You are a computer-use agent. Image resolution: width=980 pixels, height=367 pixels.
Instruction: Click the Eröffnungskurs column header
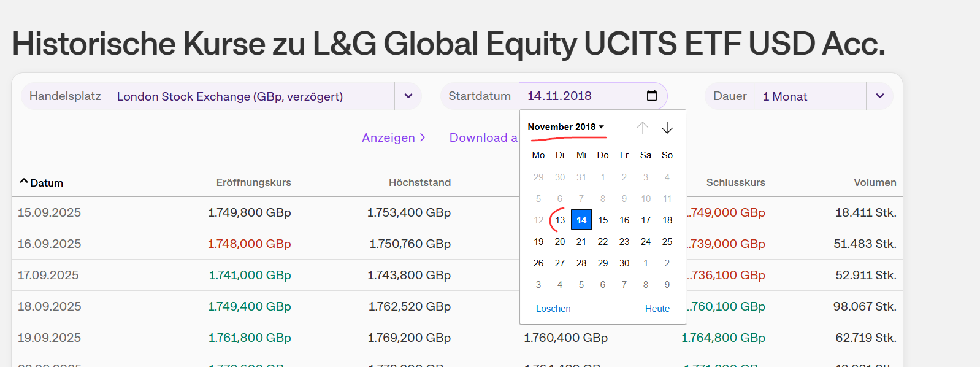[x=253, y=182]
